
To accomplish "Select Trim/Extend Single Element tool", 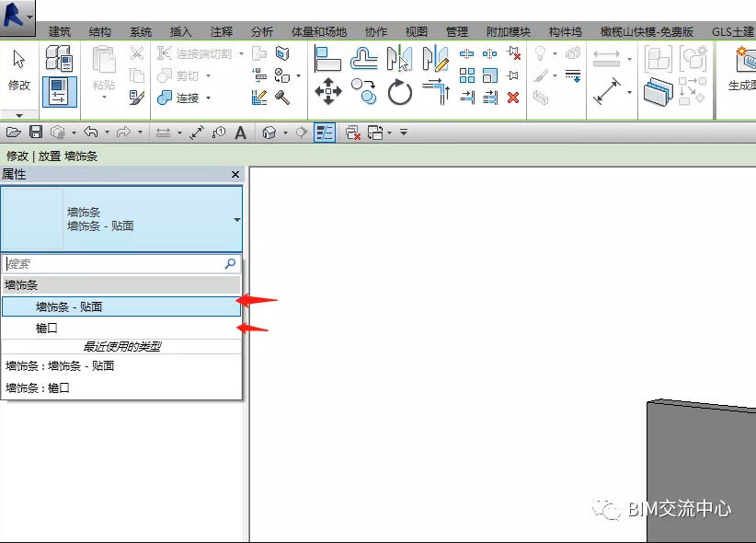I will click(466, 98).
